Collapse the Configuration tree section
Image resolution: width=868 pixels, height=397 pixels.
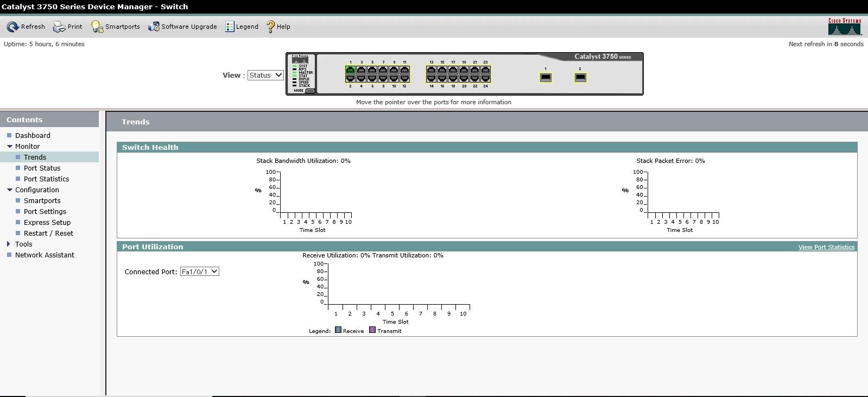[9, 190]
